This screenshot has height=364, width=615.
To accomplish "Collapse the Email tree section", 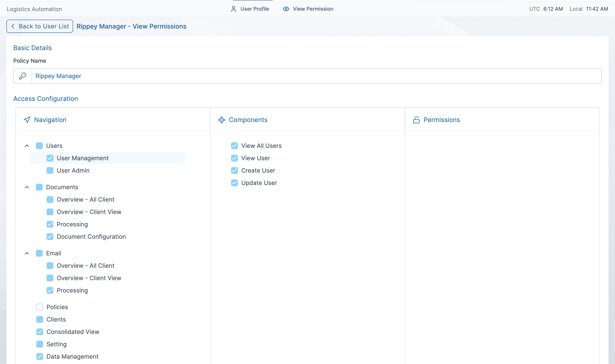I will point(27,253).
